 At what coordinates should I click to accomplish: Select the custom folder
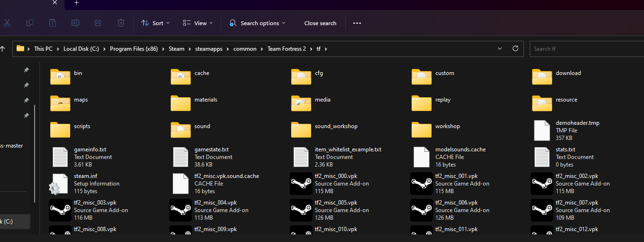(433, 76)
